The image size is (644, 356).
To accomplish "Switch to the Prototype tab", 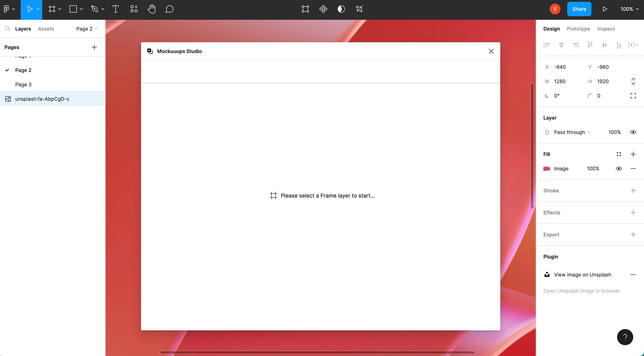I will click(x=578, y=29).
